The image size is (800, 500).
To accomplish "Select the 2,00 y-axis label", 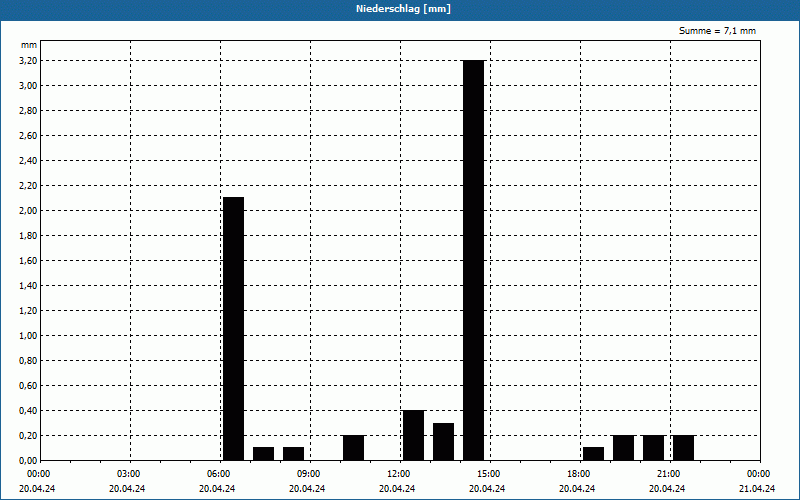I will pyautogui.click(x=29, y=211).
